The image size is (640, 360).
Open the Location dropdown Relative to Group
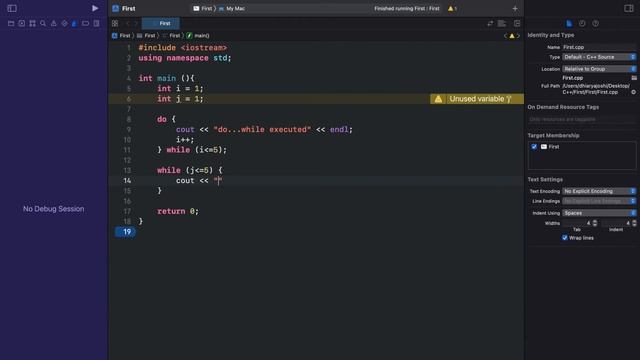pos(599,69)
